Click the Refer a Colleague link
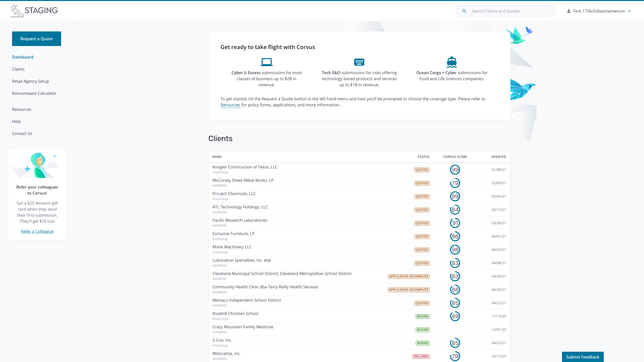This screenshot has width=644, height=362. [37, 231]
